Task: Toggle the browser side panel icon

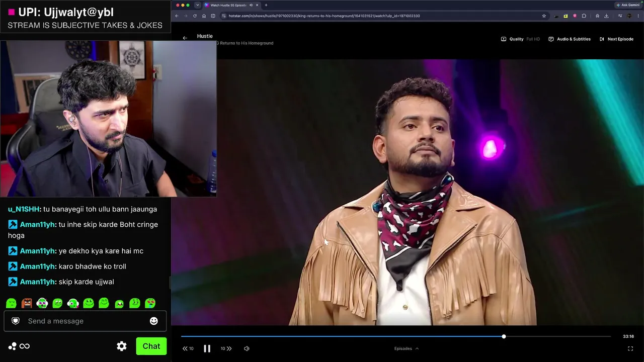Action: [213, 16]
